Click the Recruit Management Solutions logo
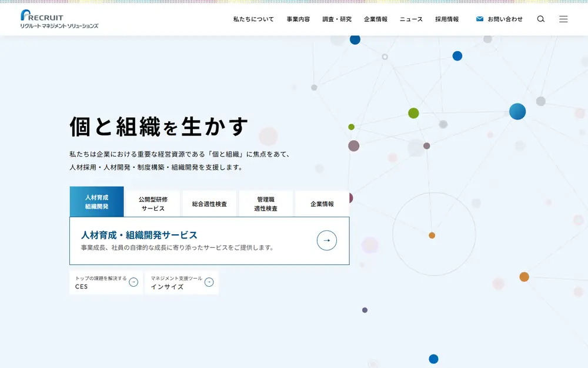 59,19
